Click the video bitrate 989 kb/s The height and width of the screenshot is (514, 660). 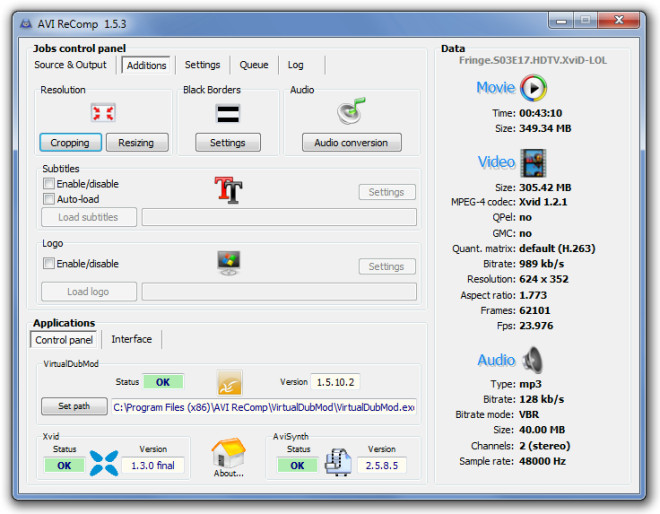tap(541, 264)
